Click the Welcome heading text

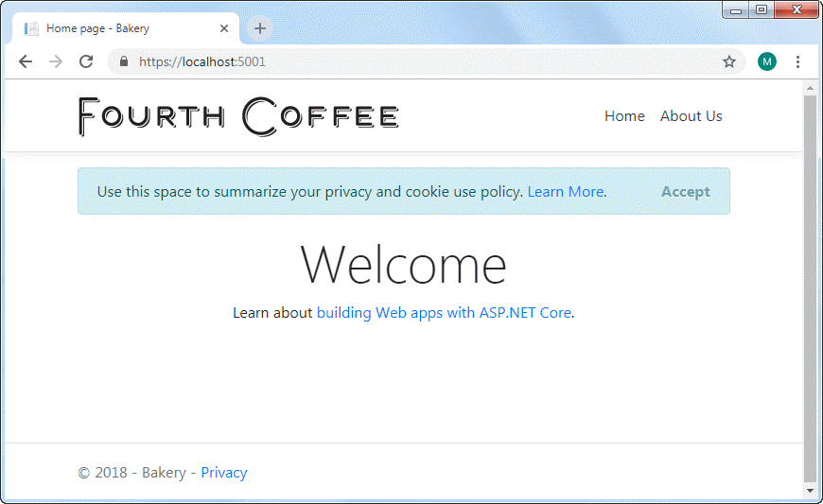(403, 265)
